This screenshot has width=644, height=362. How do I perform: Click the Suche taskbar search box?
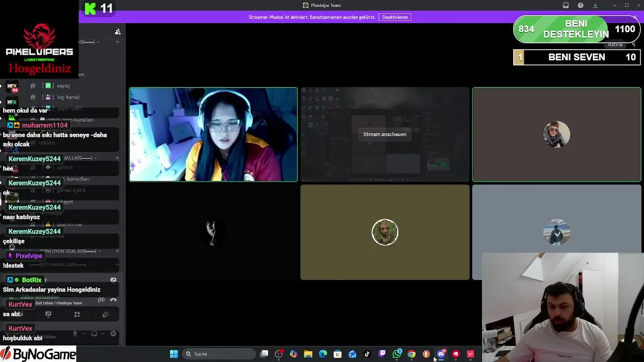click(x=219, y=354)
